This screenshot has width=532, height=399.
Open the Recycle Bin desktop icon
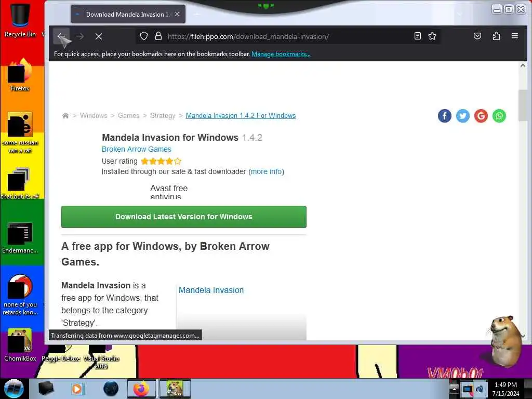[20, 19]
